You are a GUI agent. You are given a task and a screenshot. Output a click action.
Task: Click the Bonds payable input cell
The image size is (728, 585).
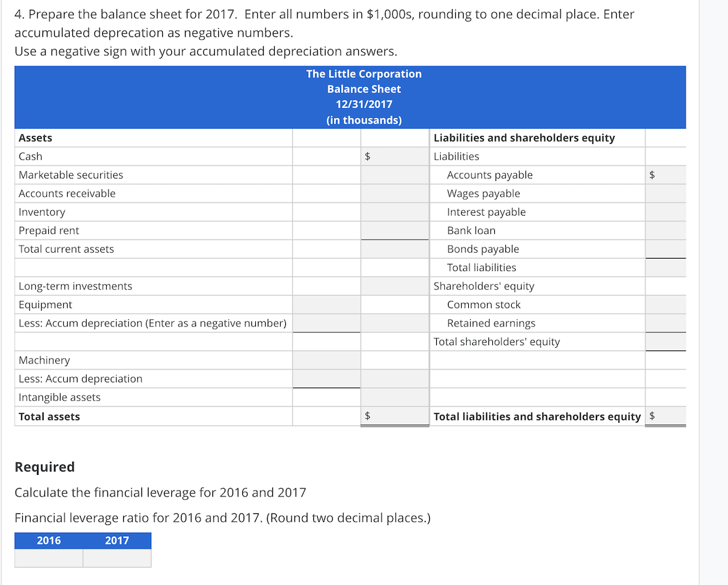coord(665,249)
